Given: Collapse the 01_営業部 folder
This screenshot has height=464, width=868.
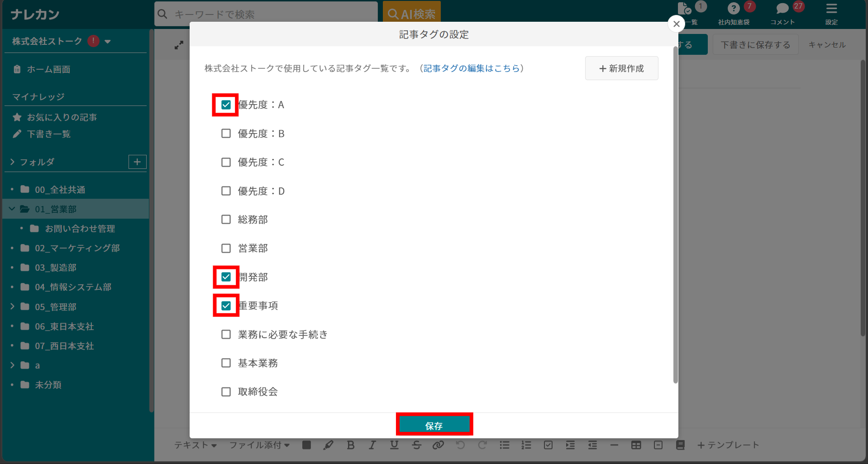Looking at the screenshot, I should click(12, 209).
